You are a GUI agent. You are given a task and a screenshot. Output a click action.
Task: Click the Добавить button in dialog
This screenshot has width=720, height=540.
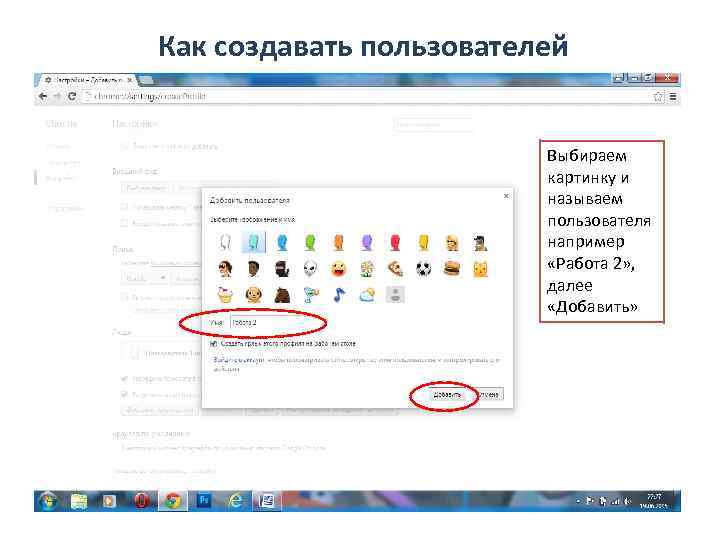tap(447, 395)
